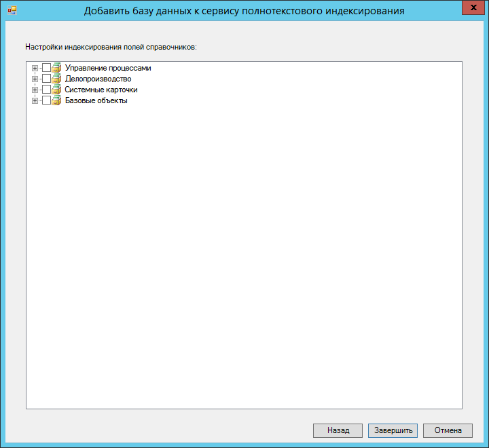Check the Делопроизводство checkbox
489x448 pixels.
46,79
